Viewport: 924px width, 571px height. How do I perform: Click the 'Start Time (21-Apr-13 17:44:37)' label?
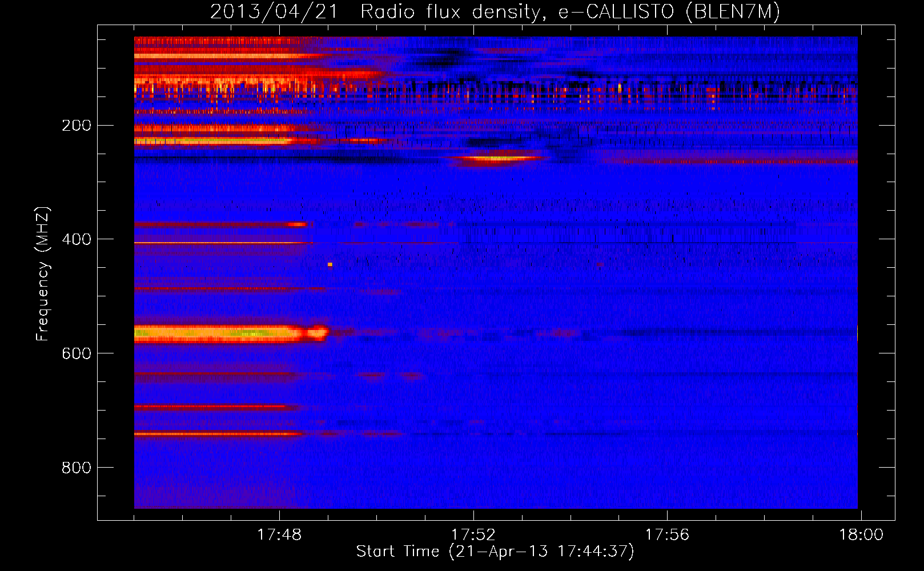point(495,552)
